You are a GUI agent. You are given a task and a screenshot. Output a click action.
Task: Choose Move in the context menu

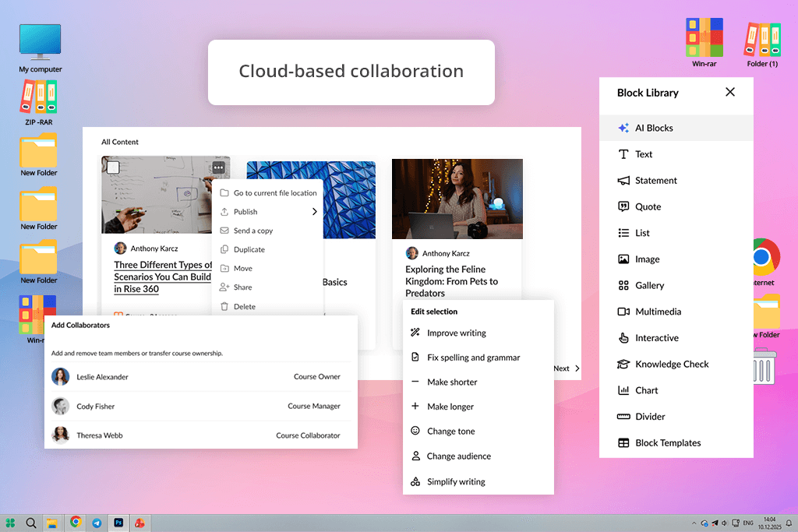pyautogui.click(x=268, y=269)
